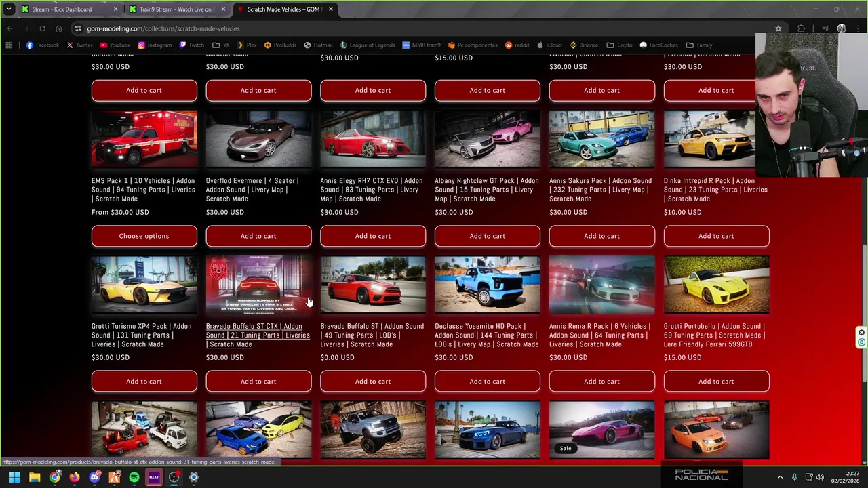Open Spotify from the taskbar
The image size is (868, 488).
coord(134,477)
